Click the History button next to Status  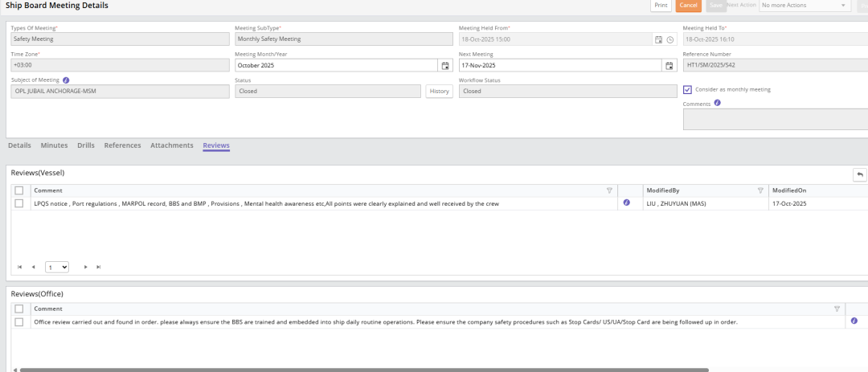point(439,92)
